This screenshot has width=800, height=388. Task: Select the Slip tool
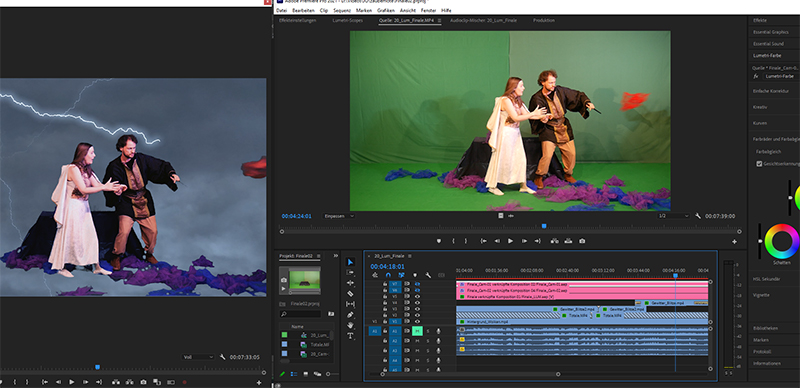pos(351,304)
